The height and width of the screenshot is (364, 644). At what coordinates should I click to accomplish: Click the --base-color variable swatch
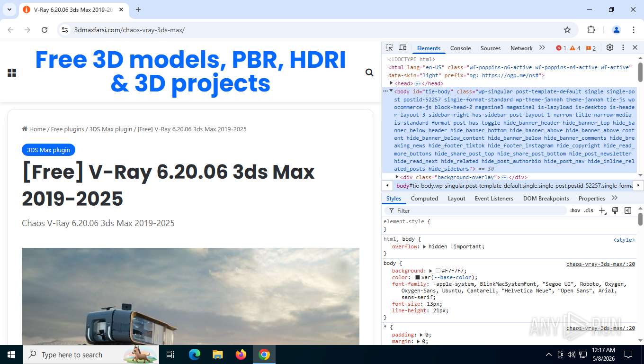tap(418, 277)
